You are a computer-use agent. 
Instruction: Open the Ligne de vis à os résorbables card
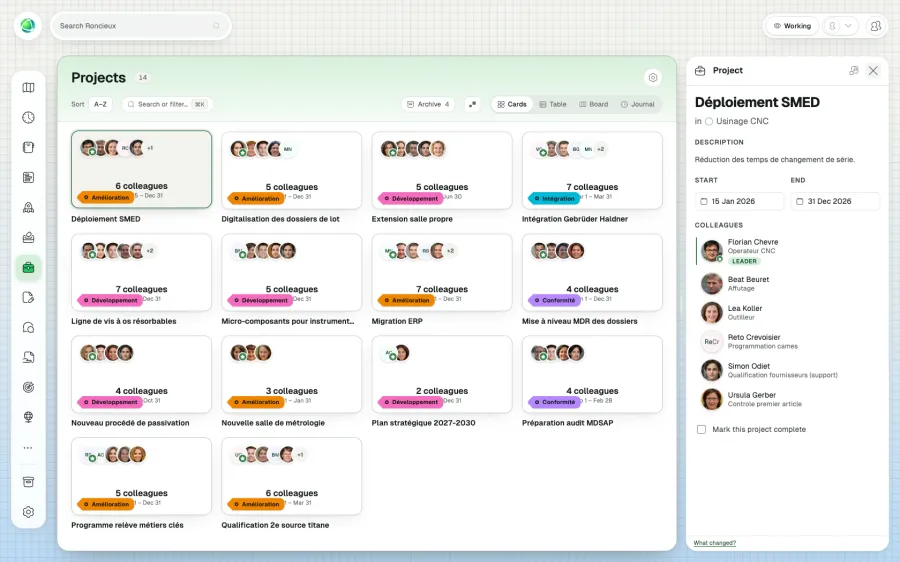tap(141, 272)
